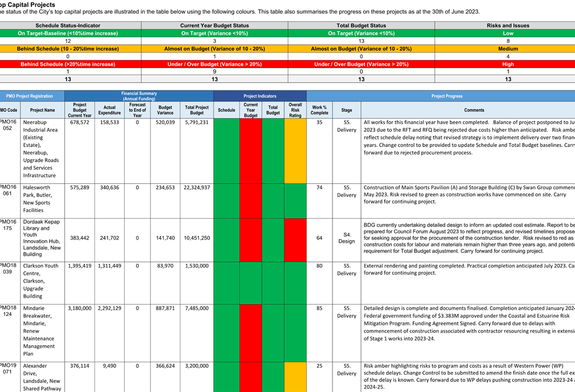
Task: Click the 'Total Project Budget' column header
Action: pos(197,110)
